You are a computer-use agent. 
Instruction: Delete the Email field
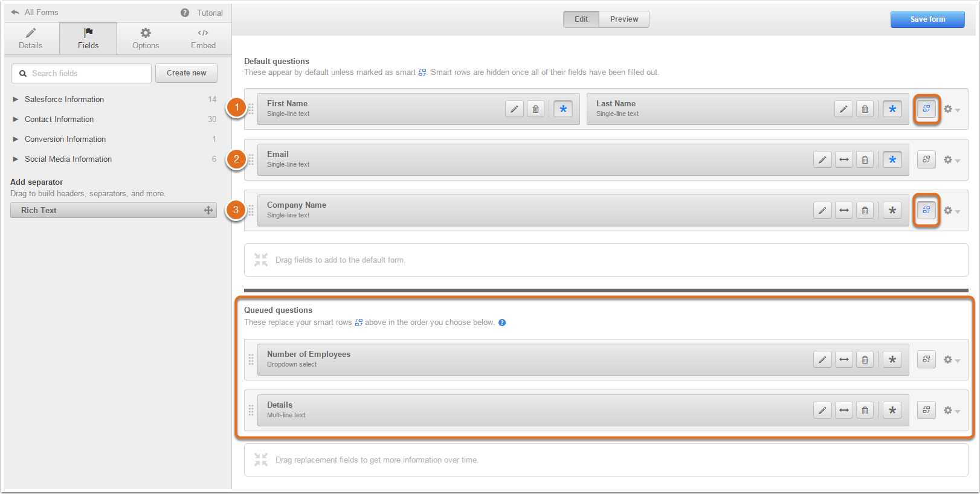865,159
